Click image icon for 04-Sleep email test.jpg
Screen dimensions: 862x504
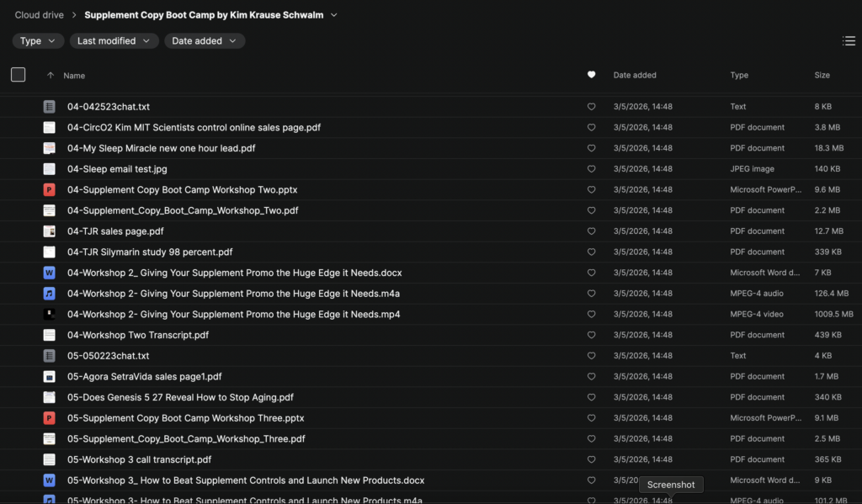click(x=49, y=169)
